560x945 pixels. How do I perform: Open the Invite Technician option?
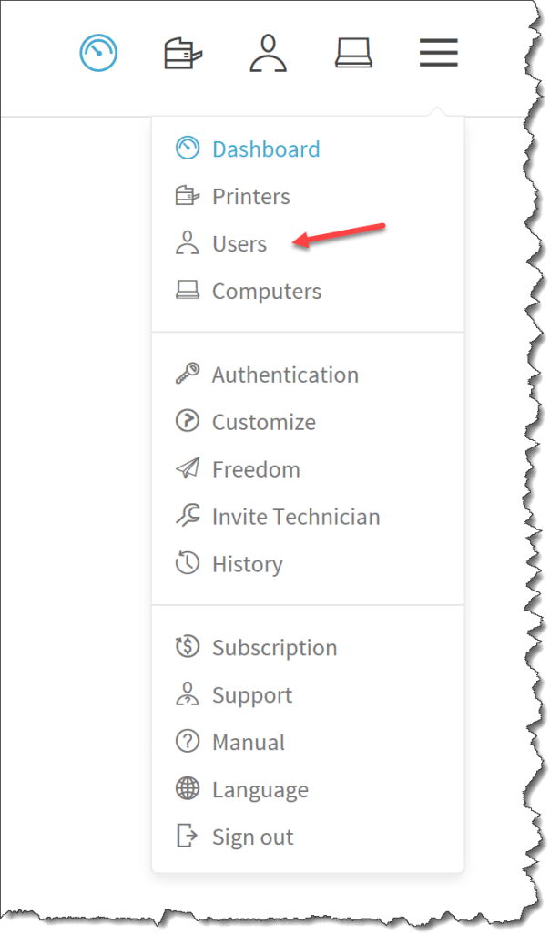pos(295,516)
